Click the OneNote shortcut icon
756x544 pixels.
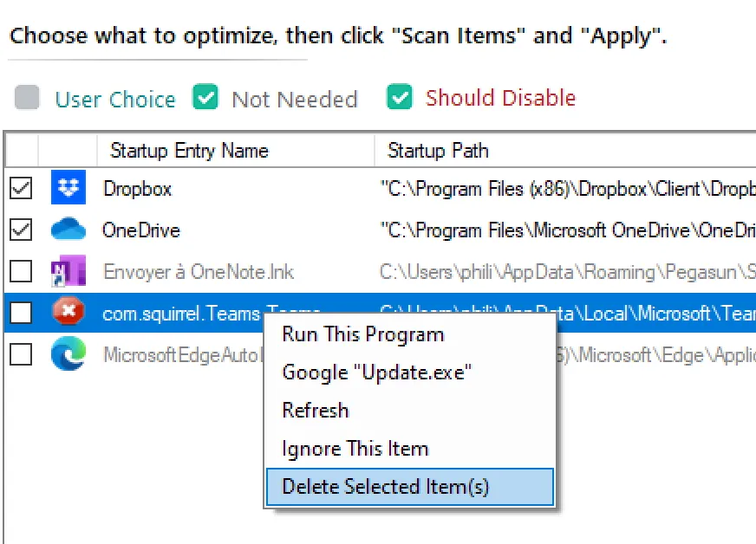tap(68, 271)
